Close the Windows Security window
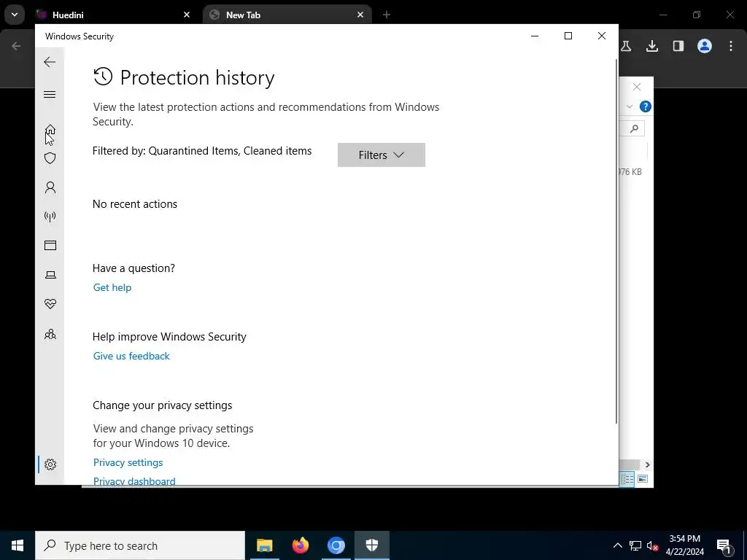747x560 pixels. [x=602, y=36]
